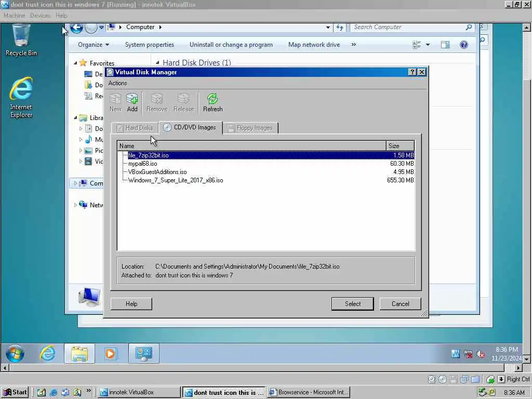The width and height of the screenshot is (532, 399).
Task: Switch to Browservice Microsoft Internet taskbar button
Action: pyautogui.click(x=308, y=393)
